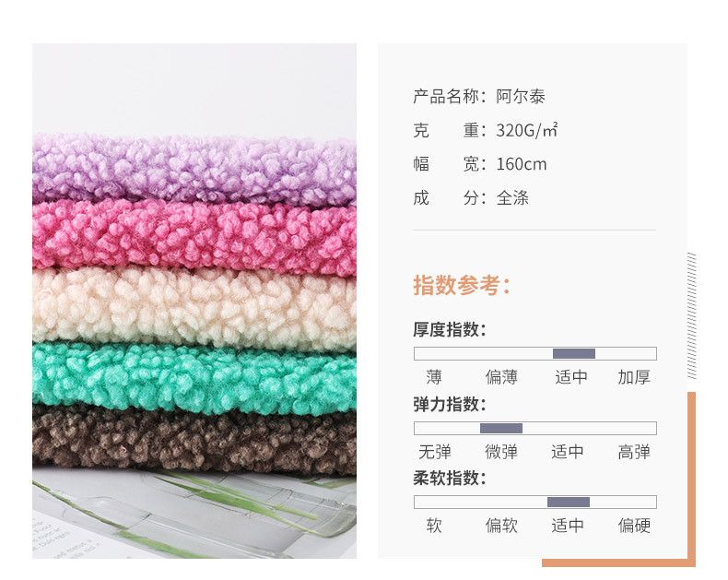
Task: Select the cream fleece fabric layer
Action: [x=194, y=308]
